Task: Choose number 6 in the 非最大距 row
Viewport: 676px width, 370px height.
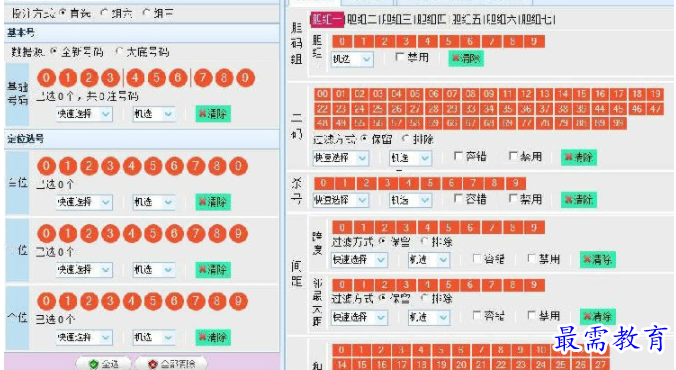Action: click(x=470, y=285)
